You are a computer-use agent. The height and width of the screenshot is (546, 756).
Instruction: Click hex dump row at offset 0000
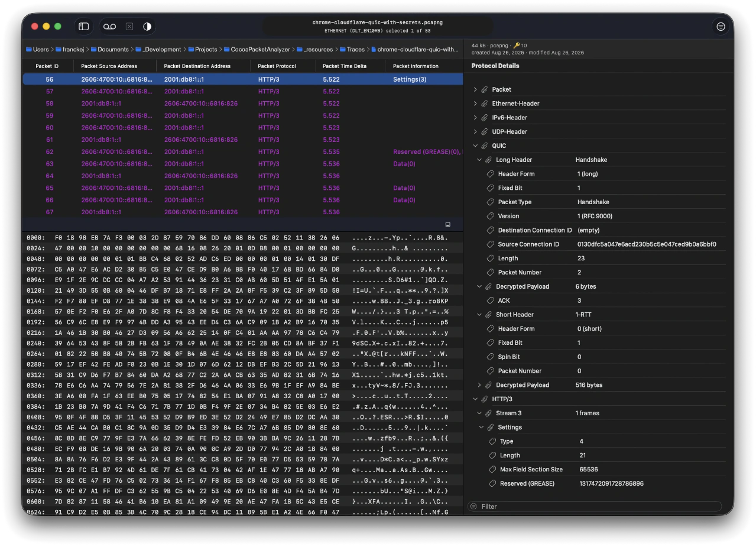click(x=243, y=237)
